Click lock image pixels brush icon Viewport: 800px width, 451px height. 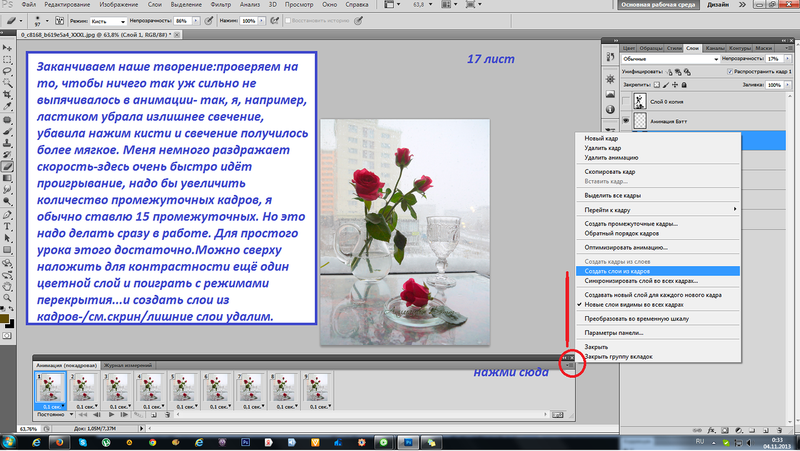pos(666,85)
